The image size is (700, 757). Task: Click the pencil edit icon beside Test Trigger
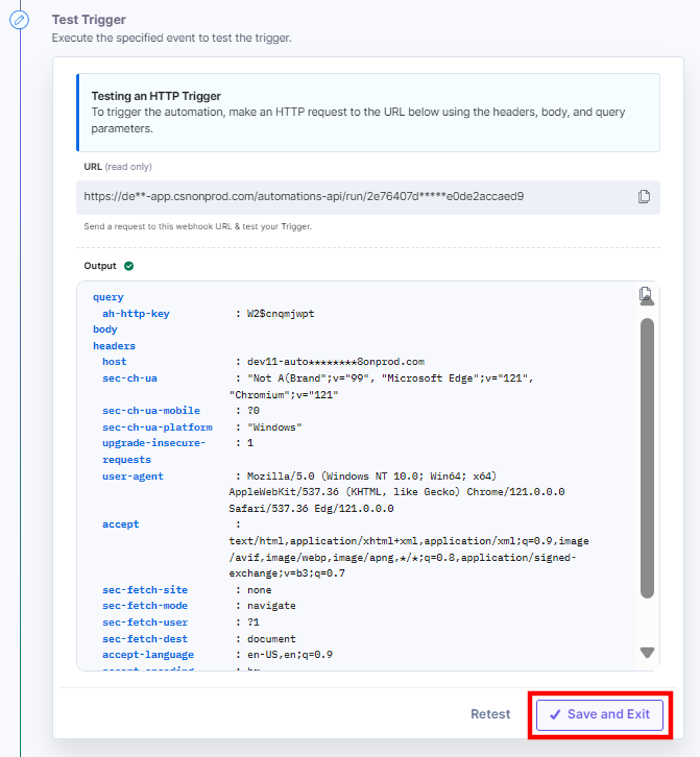click(x=19, y=20)
